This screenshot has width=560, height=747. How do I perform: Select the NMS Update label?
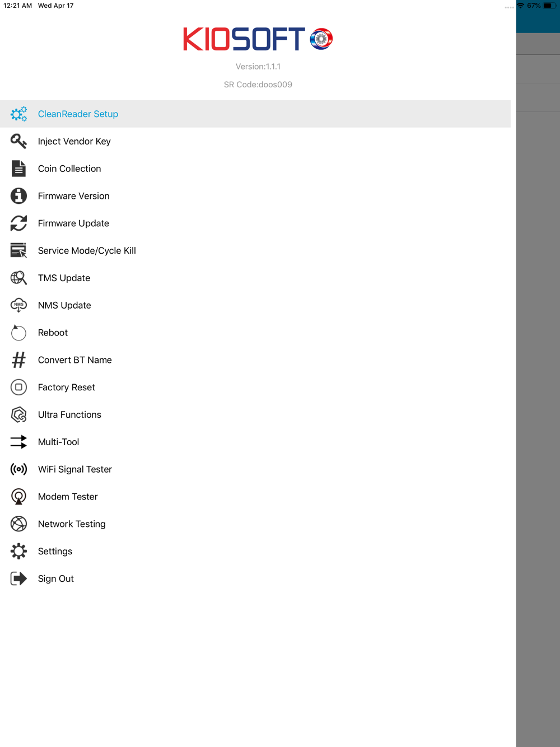[64, 305]
